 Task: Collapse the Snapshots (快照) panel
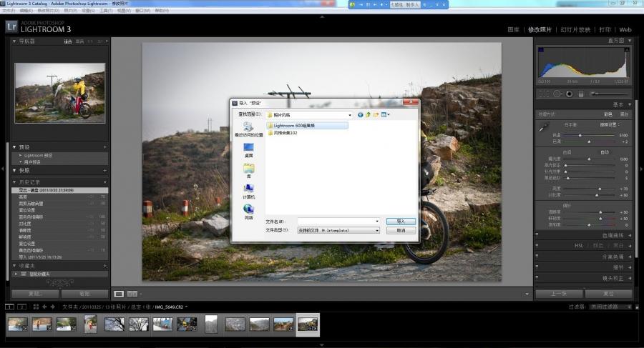pos(14,170)
